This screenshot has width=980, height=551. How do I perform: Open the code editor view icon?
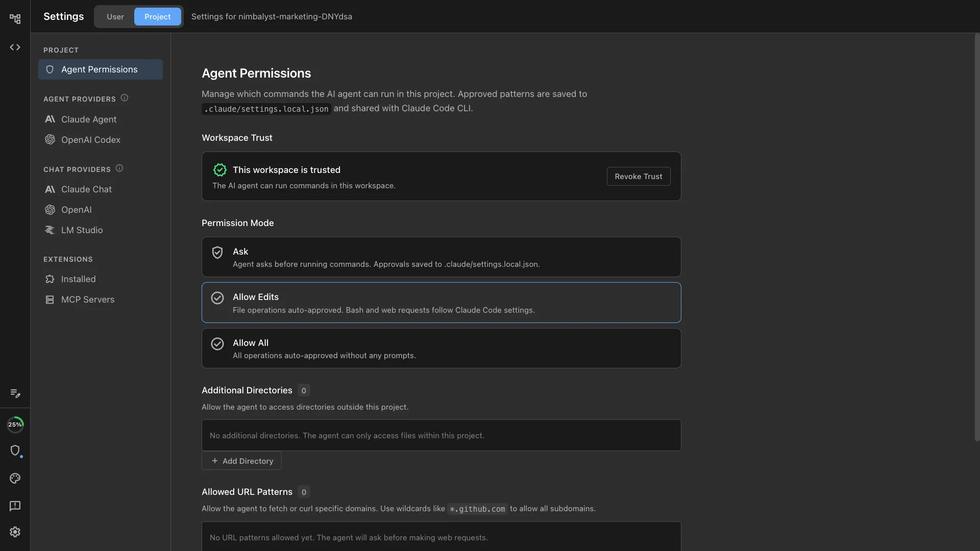(15, 47)
